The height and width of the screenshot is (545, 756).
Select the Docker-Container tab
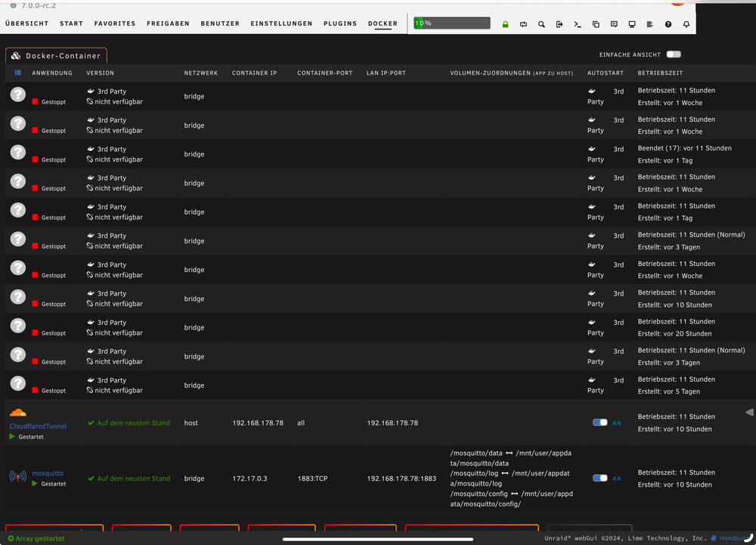coord(57,56)
